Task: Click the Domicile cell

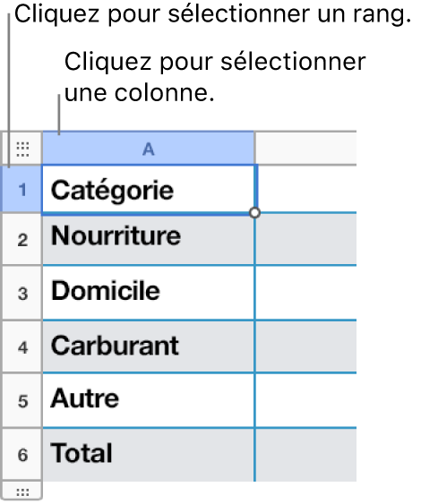Action: point(149,293)
